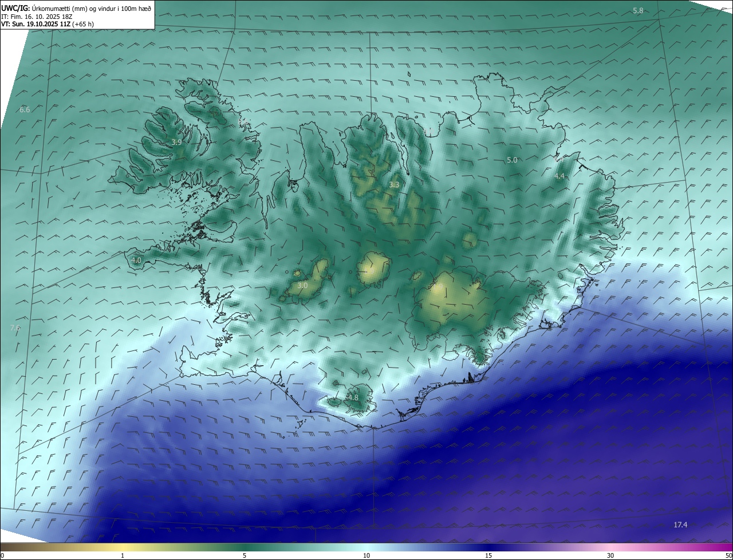Click the 5.0 value label
Screen dimensions: 733x560
pos(512,160)
